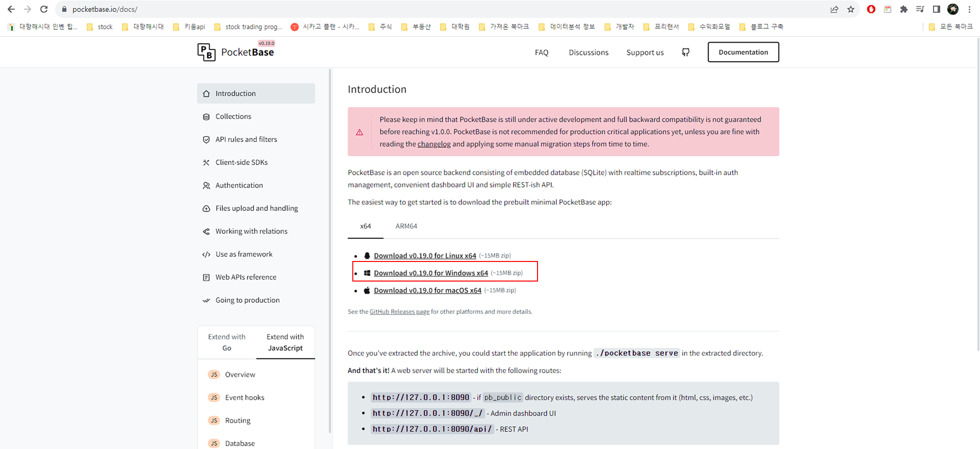Select Introduction in the docs sidebar
The image size is (980, 449).
(x=256, y=93)
